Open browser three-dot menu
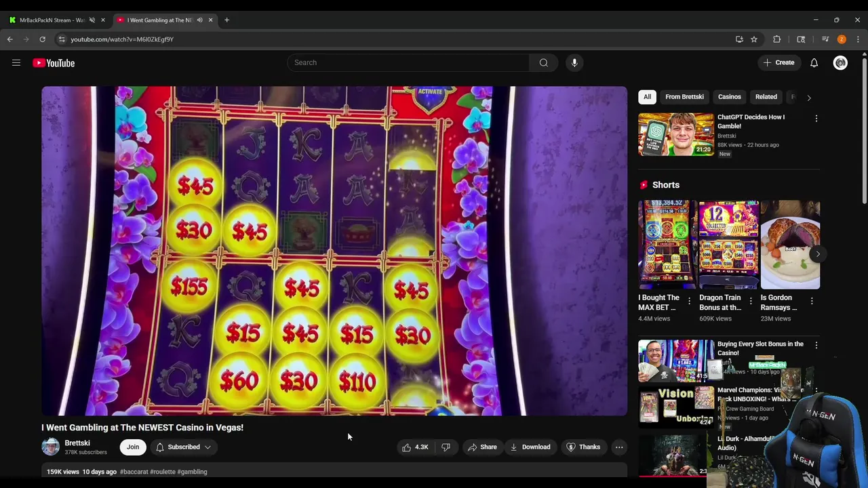868x488 pixels. [x=858, y=39]
